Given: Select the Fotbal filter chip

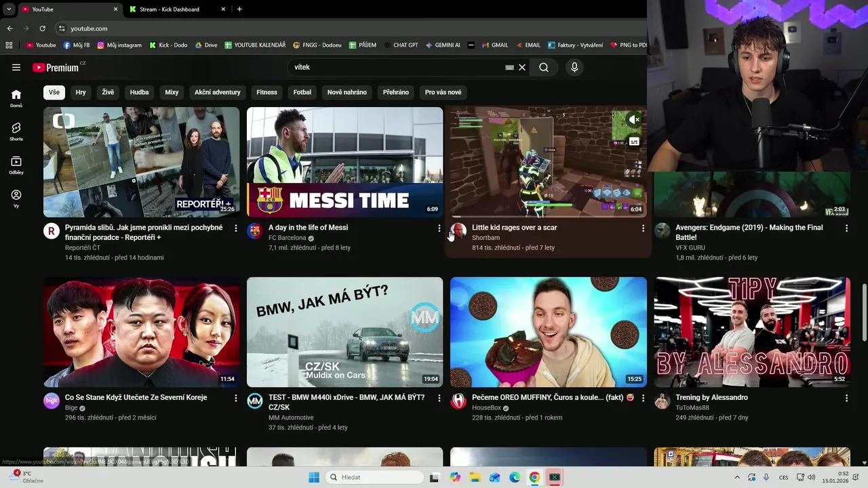Looking at the screenshot, I should pyautogui.click(x=302, y=92).
